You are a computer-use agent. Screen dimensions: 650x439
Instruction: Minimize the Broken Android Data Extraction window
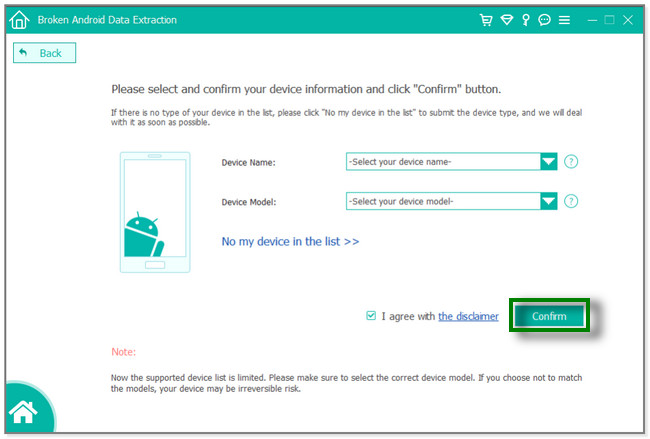(592, 19)
